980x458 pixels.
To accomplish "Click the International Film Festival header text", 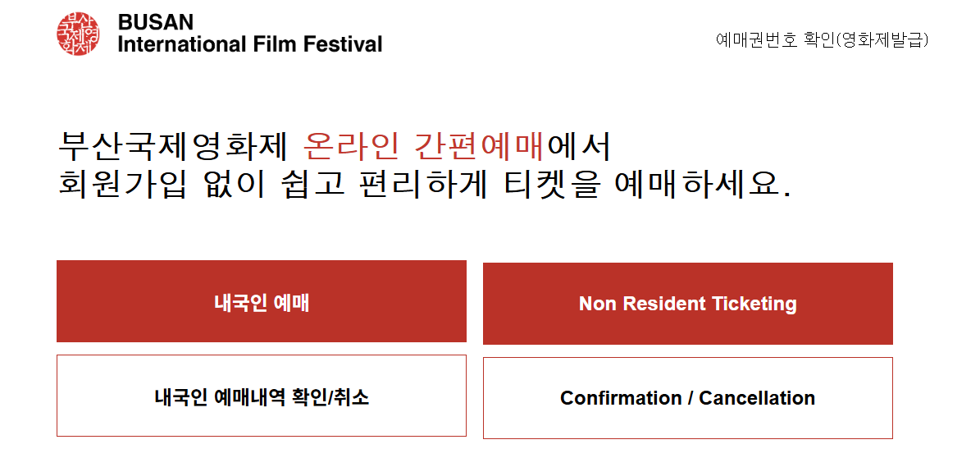I will coord(250,44).
